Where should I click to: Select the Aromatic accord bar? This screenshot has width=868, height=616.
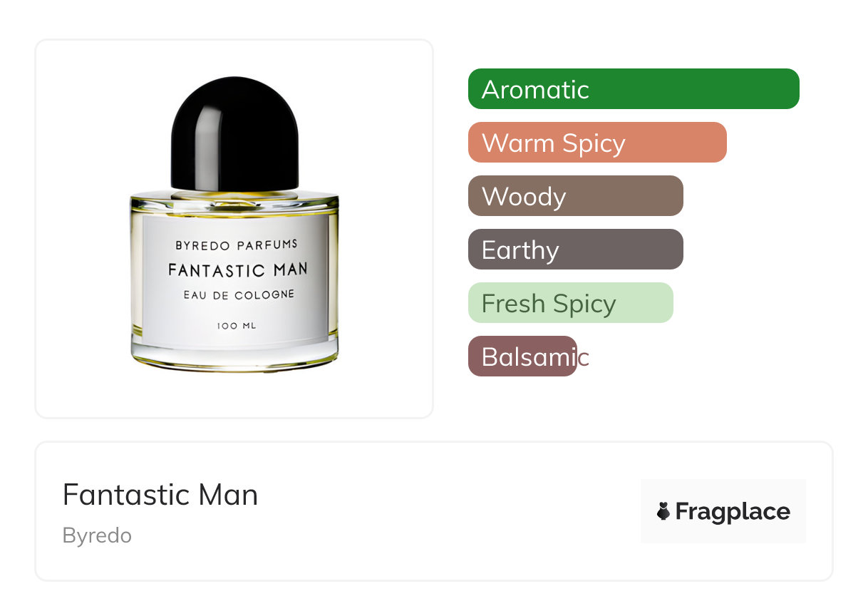click(634, 89)
